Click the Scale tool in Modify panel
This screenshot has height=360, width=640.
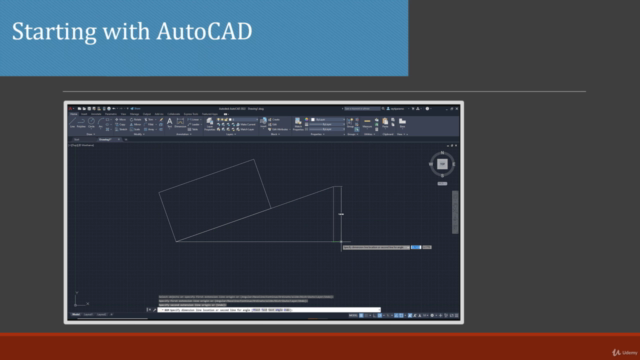coord(134,129)
